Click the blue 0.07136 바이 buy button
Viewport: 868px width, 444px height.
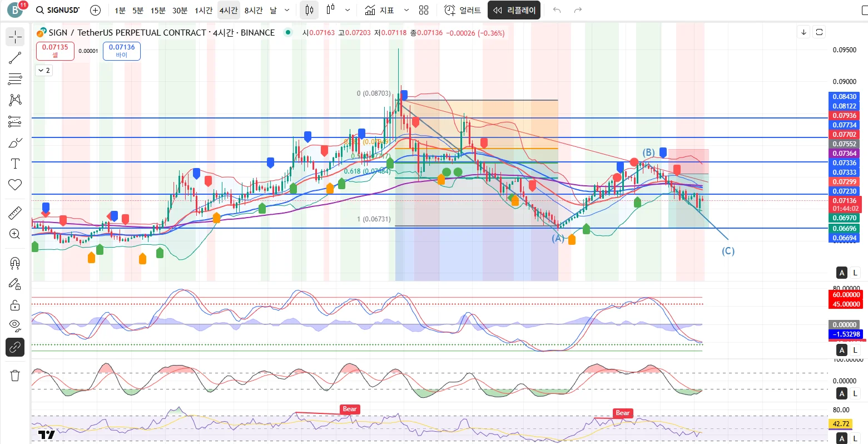point(122,51)
